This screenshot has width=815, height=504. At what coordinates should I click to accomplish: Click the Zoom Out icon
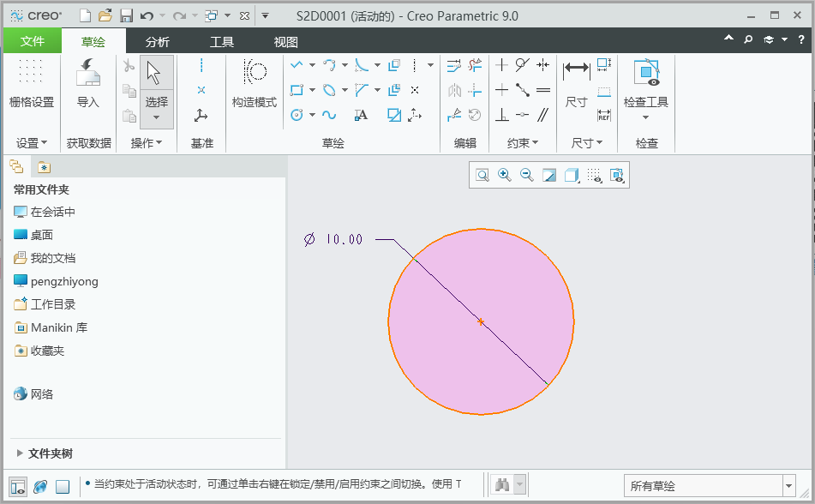tap(526, 175)
